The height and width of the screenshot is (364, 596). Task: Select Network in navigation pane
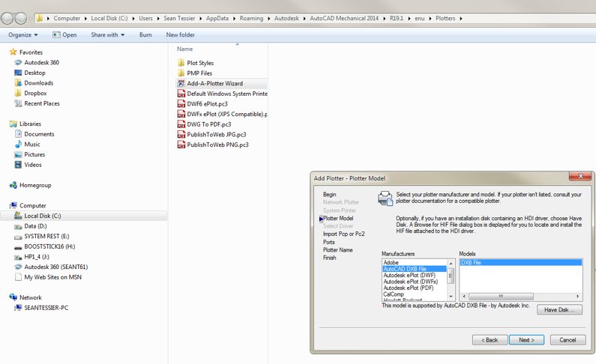click(x=31, y=298)
